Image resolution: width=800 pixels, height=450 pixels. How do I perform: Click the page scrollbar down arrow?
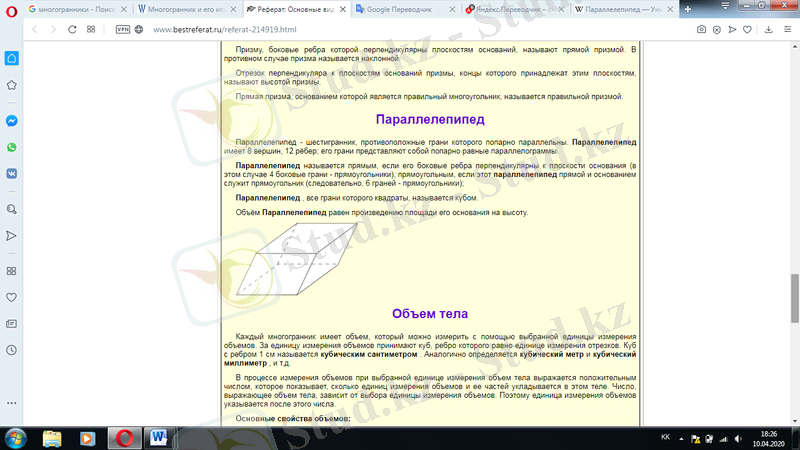pos(795,421)
